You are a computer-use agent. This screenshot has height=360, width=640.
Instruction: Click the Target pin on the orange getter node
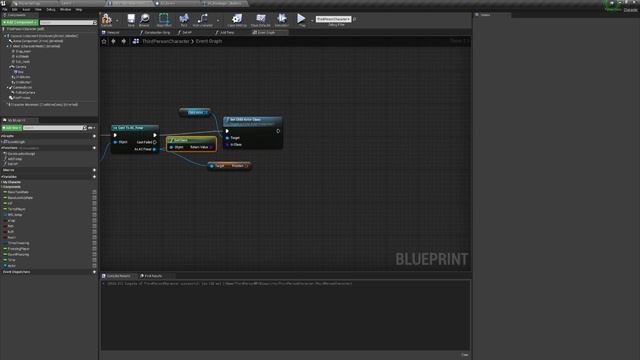tap(211, 166)
